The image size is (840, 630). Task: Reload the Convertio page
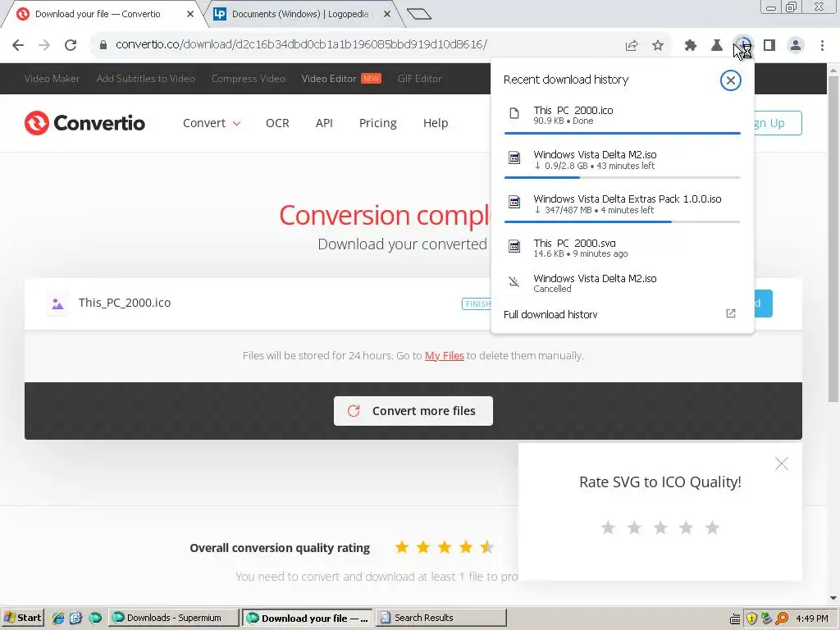(71, 45)
